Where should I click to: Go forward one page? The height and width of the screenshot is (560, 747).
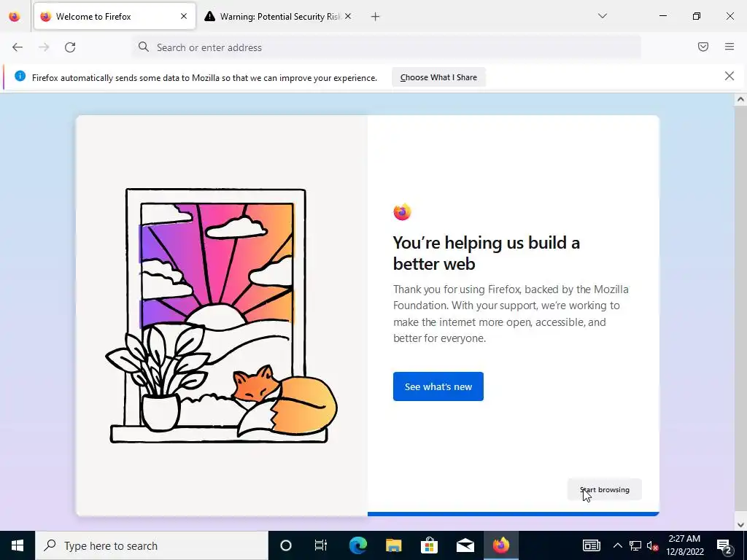point(44,47)
